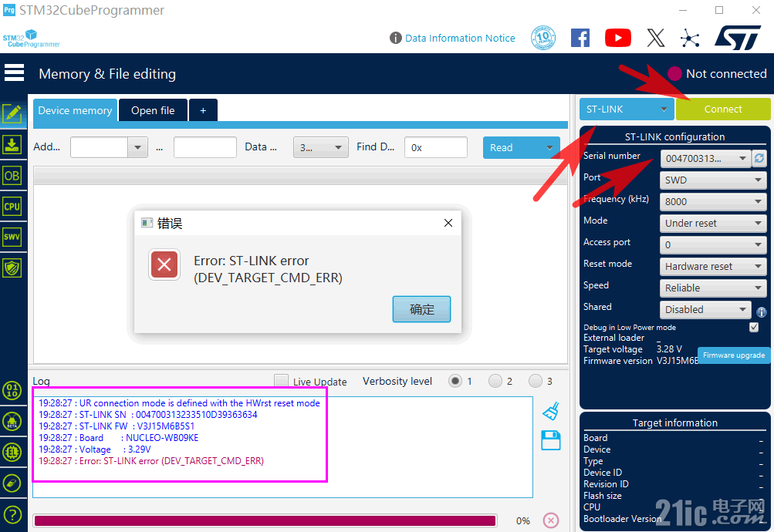Cancel the operation next to progress bar

[x=551, y=520]
